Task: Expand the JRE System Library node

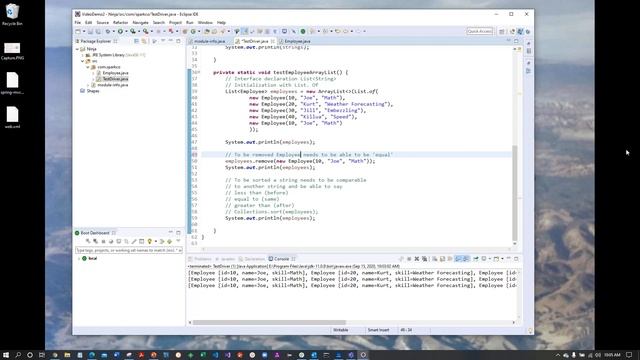Action: (x=83, y=55)
